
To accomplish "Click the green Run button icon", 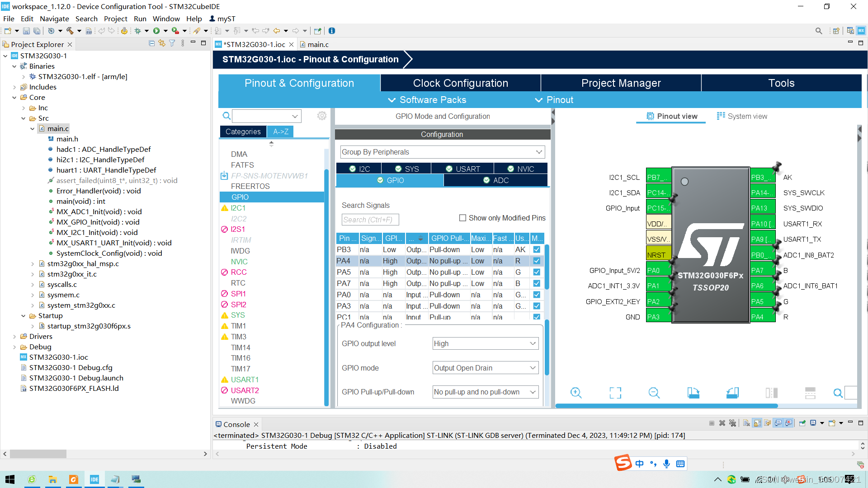I will (156, 31).
